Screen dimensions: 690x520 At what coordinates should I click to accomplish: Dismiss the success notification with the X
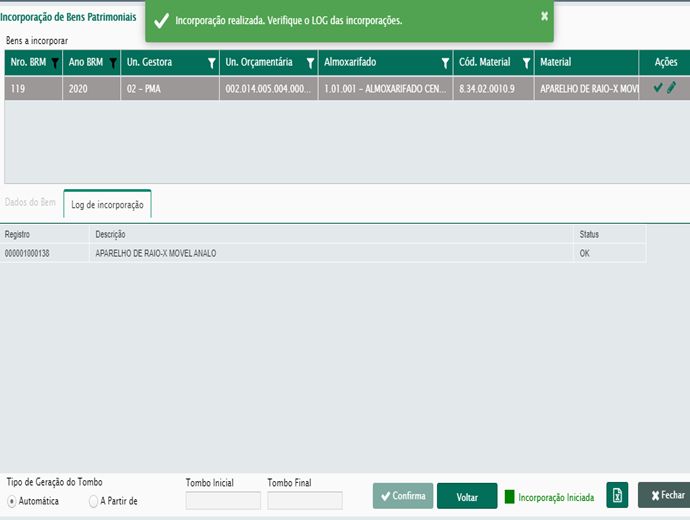[544, 16]
